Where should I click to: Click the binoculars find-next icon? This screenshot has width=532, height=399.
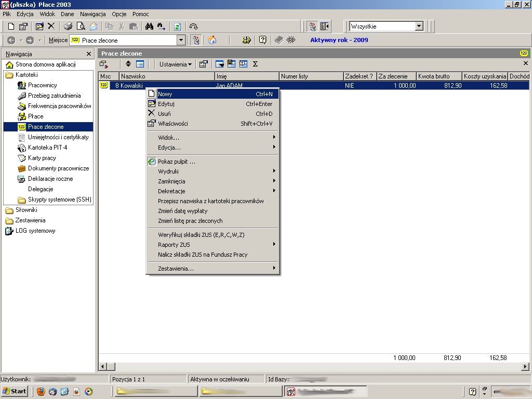pyautogui.click(x=161, y=26)
